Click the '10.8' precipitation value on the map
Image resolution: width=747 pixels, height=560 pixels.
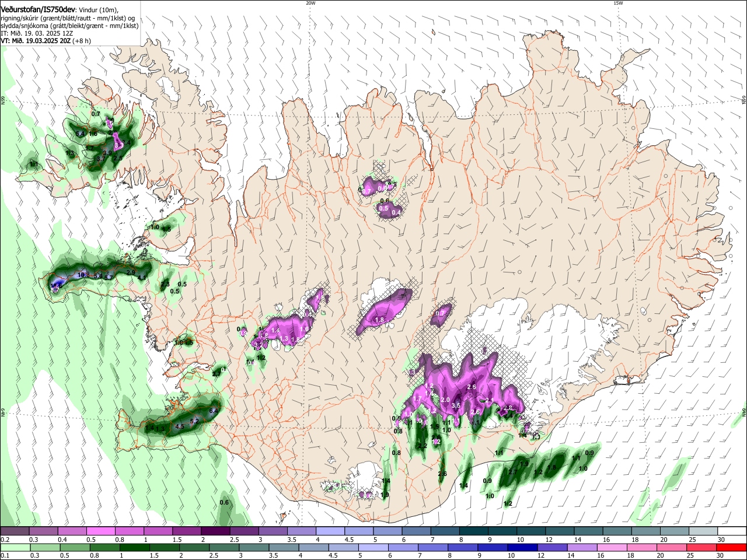click(83, 275)
